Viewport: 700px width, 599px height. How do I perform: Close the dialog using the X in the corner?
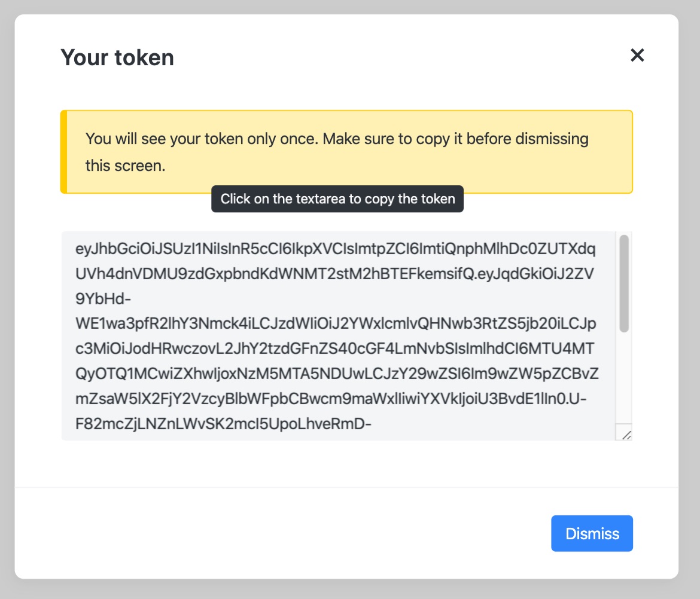pyautogui.click(x=637, y=55)
